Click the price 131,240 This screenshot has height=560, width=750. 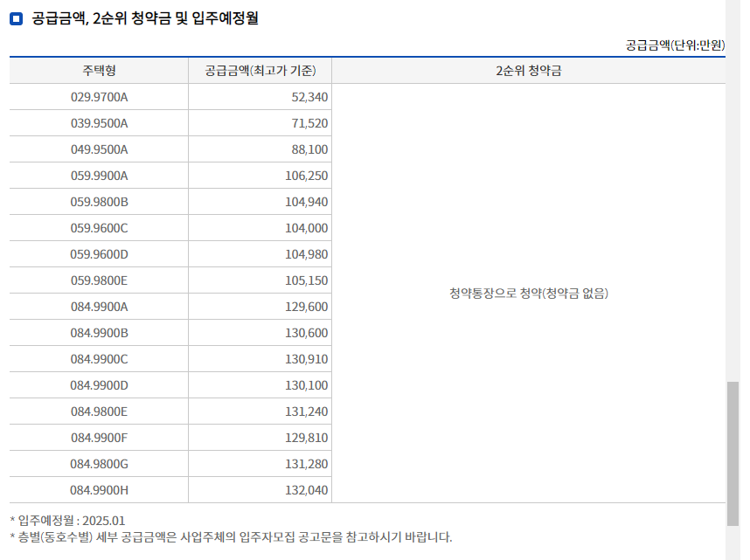click(x=307, y=411)
